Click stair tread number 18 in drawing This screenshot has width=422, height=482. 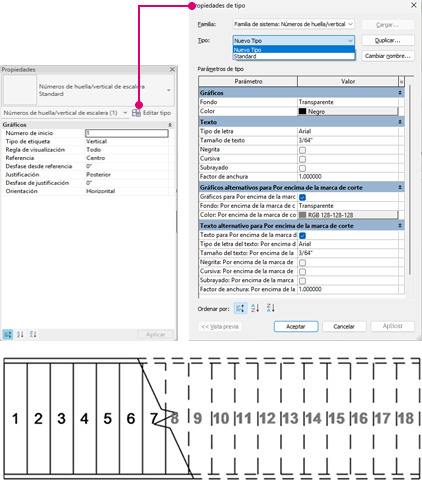406,419
